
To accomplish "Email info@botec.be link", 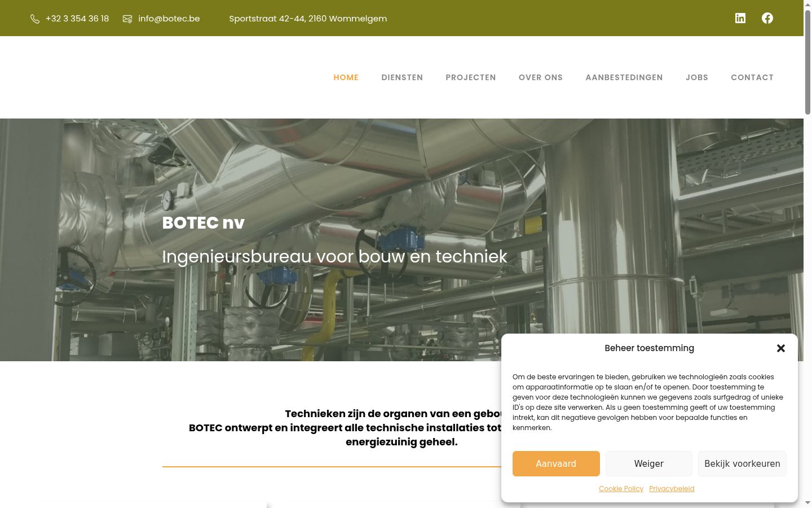I will (x=169, y=19).
